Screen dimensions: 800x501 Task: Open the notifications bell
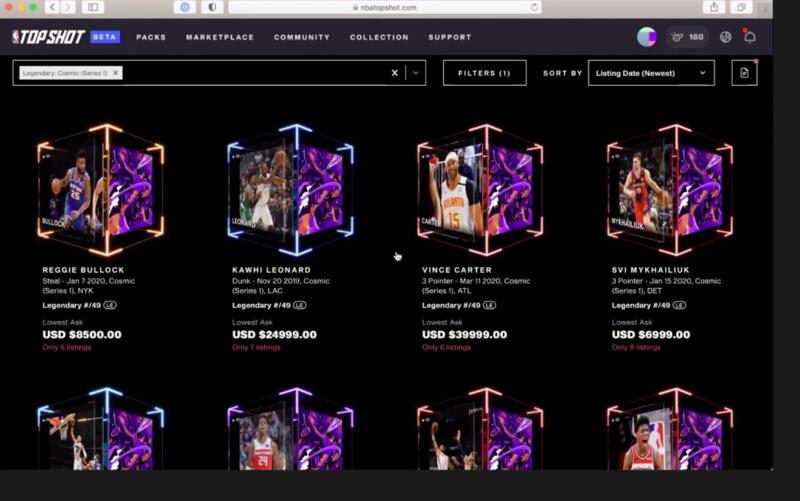[749, 37]
